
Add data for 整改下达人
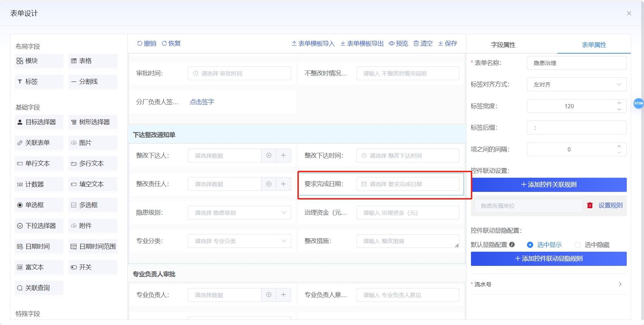click(x=284, y=156)
